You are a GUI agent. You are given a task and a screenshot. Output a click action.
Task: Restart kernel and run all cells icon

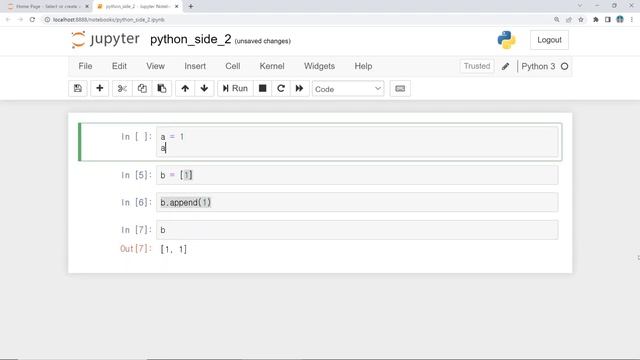coord(299,89)
